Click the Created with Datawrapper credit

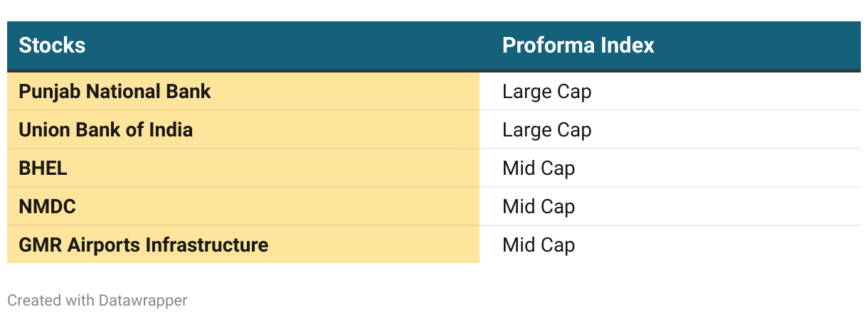point(97,301)
